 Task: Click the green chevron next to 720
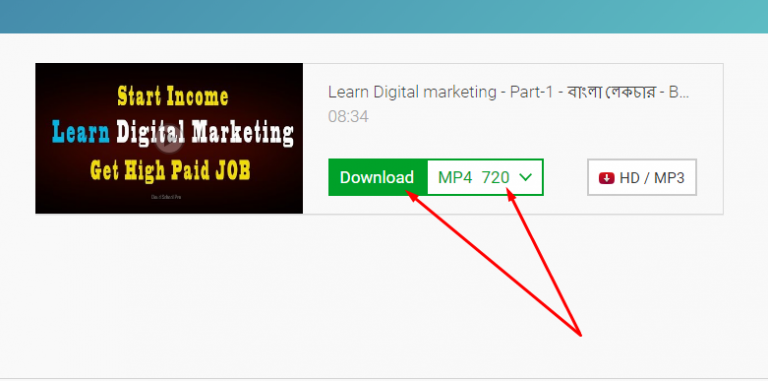click(x=525, y=177)
